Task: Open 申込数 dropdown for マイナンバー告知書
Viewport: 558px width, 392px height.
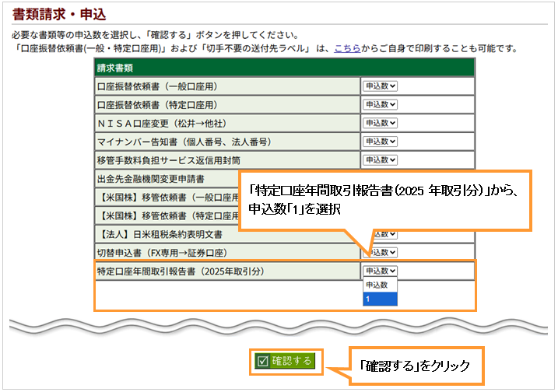Action: point(380,142)
